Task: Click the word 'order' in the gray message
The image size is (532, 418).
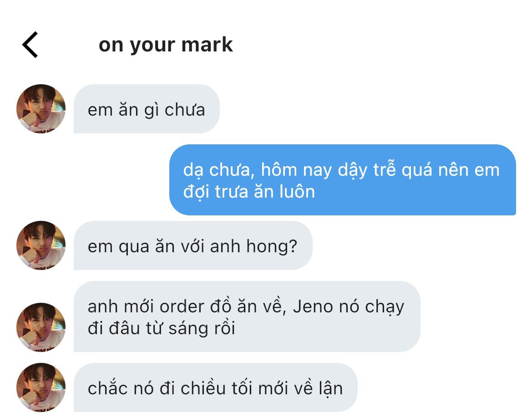Action: point(182,306)
